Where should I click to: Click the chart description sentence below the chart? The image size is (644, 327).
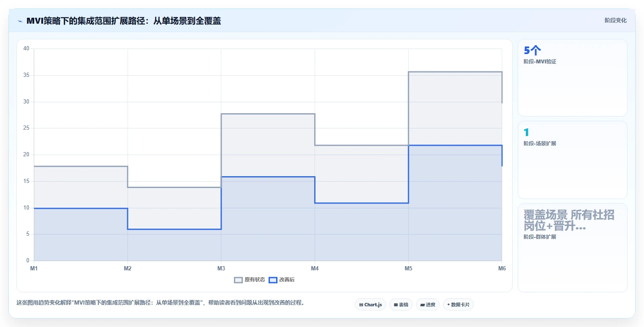[x=160, y=303]
